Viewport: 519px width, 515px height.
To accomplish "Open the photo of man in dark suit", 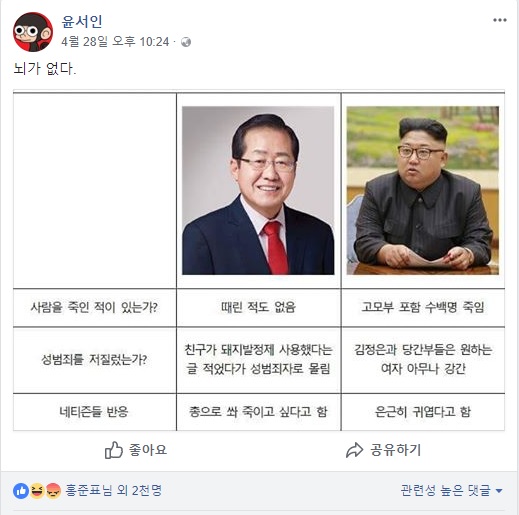I will click(423, 190).
